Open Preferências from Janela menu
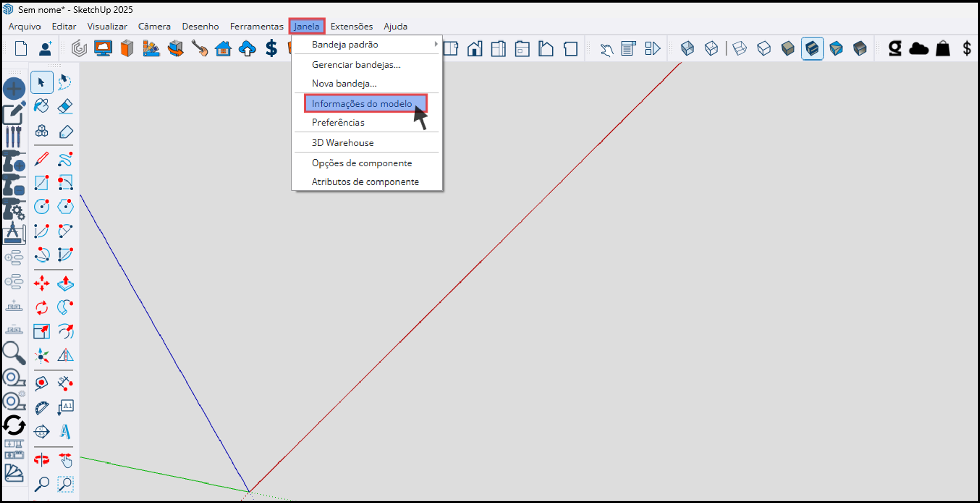The width and height of the screenshot is (980, 503). click(x=338, y=123)
